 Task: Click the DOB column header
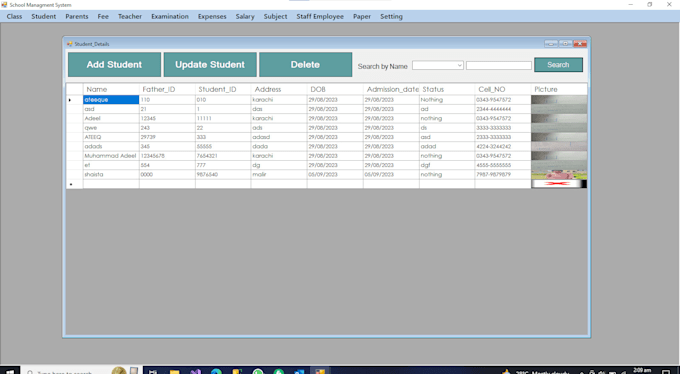335,89
